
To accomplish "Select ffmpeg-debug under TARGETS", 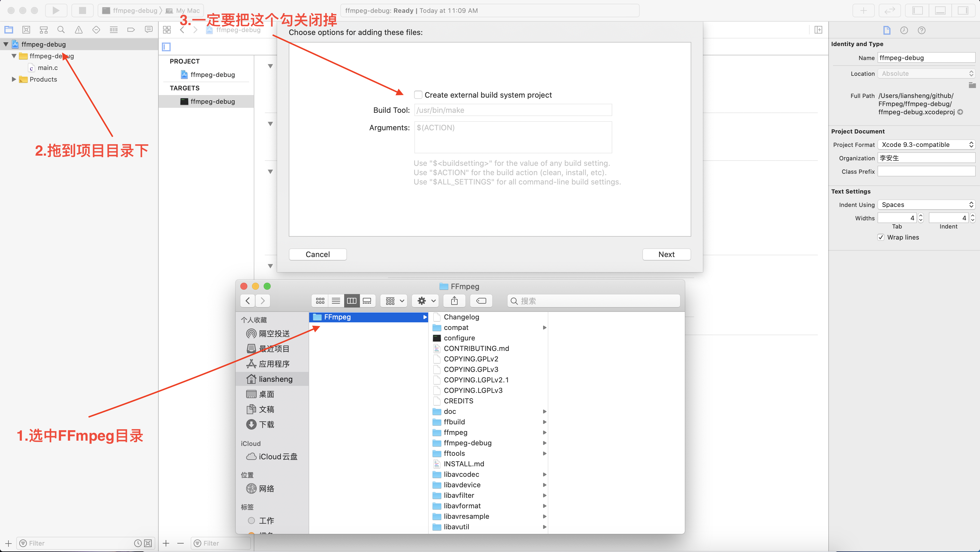I will (x=212, y=101).
